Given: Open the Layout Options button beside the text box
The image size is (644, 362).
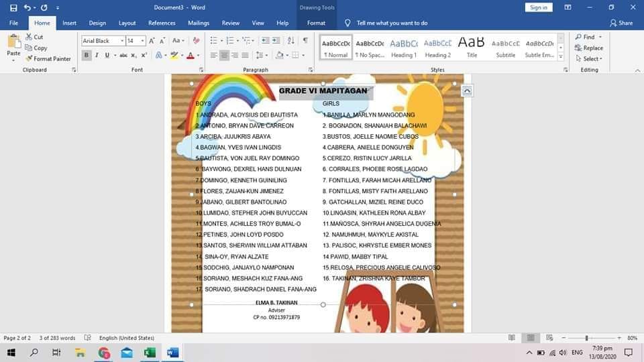Looking at the screenshot, I should click(467, 90).
